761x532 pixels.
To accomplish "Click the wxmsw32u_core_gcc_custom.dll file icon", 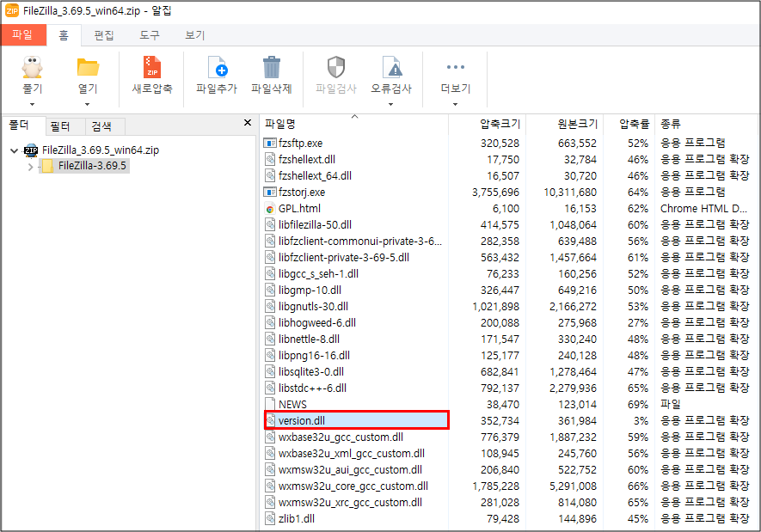I will tap(270, 486).
